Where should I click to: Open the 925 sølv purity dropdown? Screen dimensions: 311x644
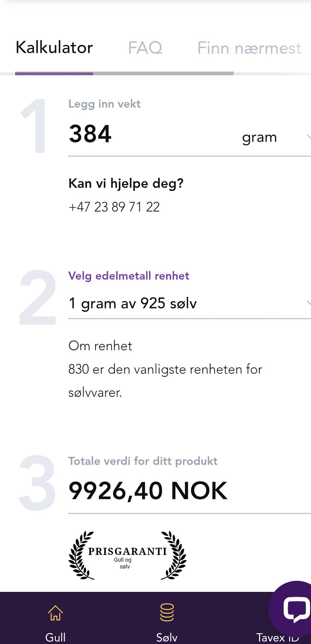click(x=133, y=304)
